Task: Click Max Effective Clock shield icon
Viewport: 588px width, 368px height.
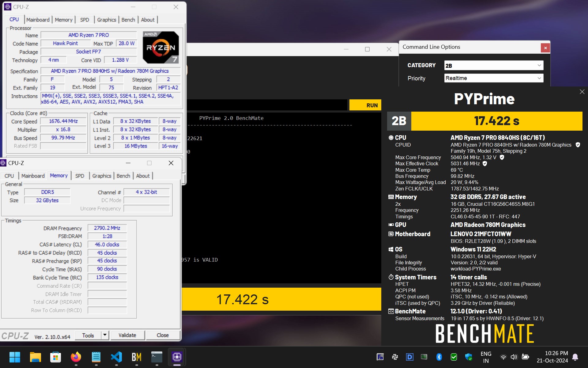Action: tap(485, 164)
